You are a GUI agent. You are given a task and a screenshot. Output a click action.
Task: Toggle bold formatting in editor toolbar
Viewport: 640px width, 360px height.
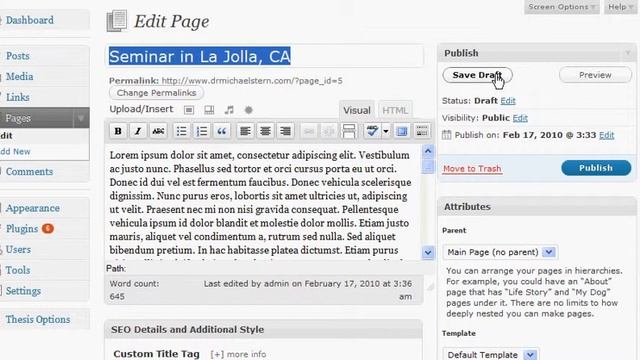pos(118,131)
